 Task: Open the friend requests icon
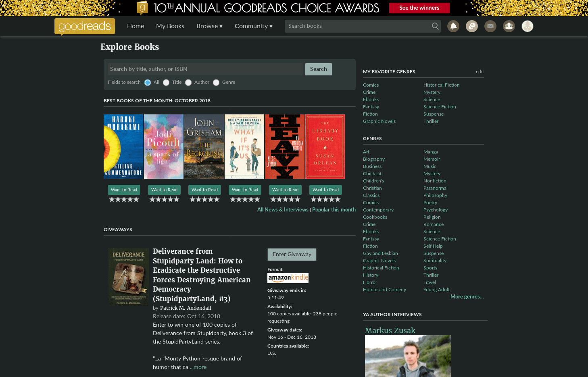509,26
